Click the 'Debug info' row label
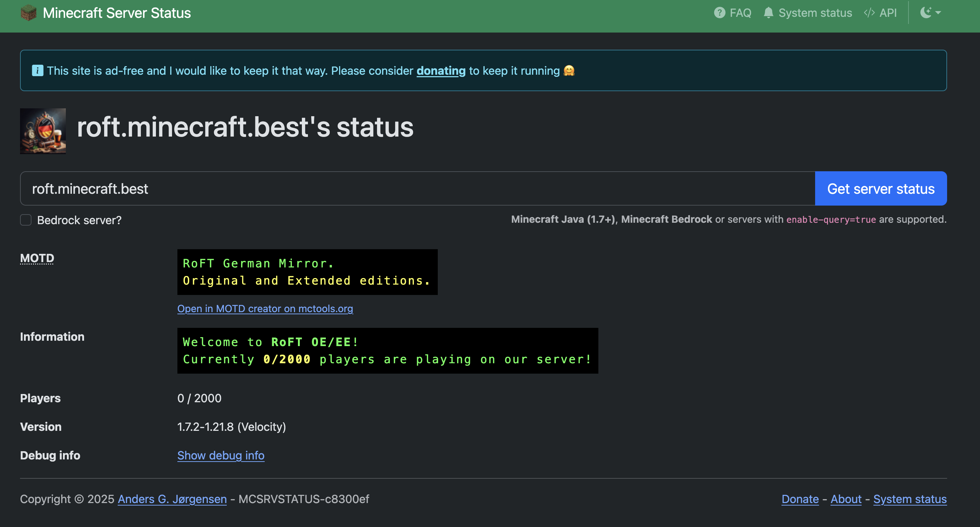Screen dimensions: 980x527 click(50, 455)
